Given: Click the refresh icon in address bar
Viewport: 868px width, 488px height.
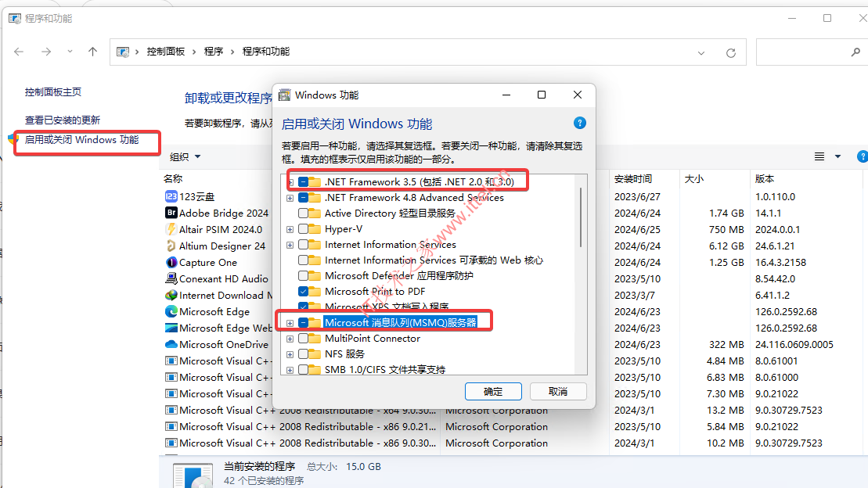Looking at the screenshot, I should (731, 52).
